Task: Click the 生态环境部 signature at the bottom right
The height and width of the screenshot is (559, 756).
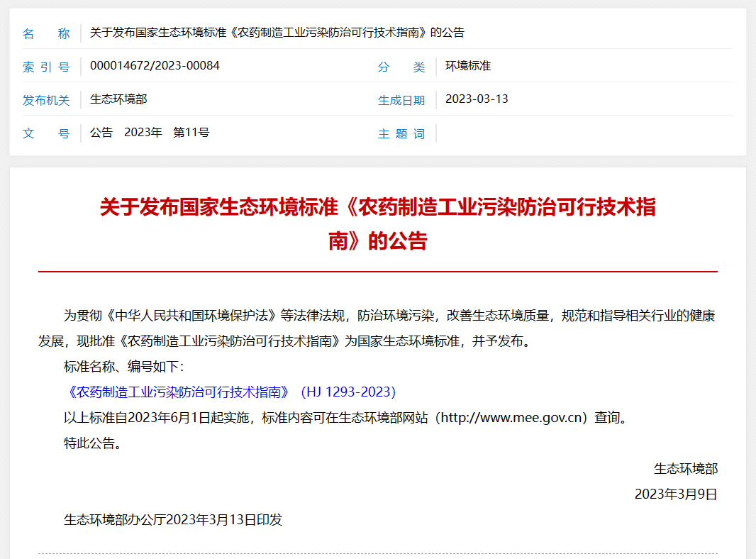Action: coord(686,468)
